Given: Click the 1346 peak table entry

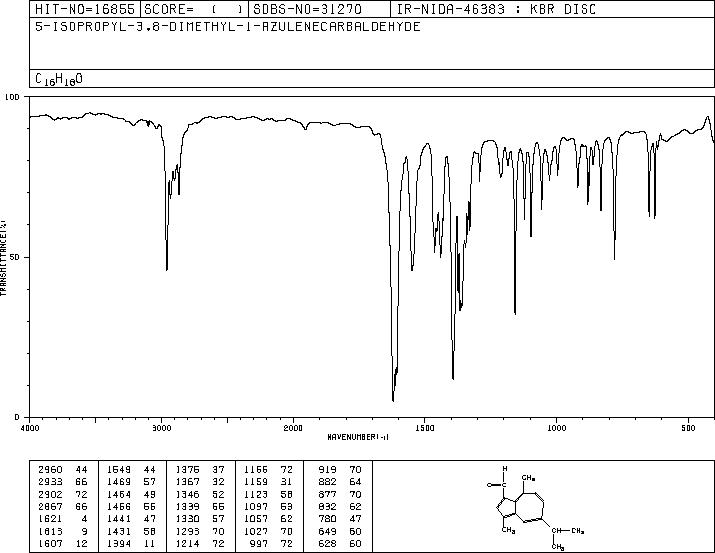Looking at the screenshot, I should (x=200, y=494).
